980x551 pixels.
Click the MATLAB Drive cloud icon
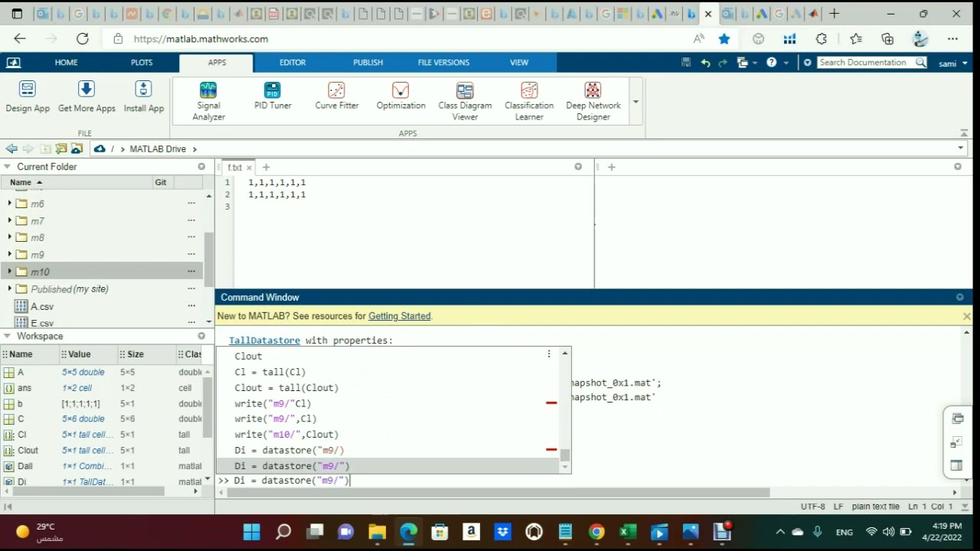tap(100, 148)
